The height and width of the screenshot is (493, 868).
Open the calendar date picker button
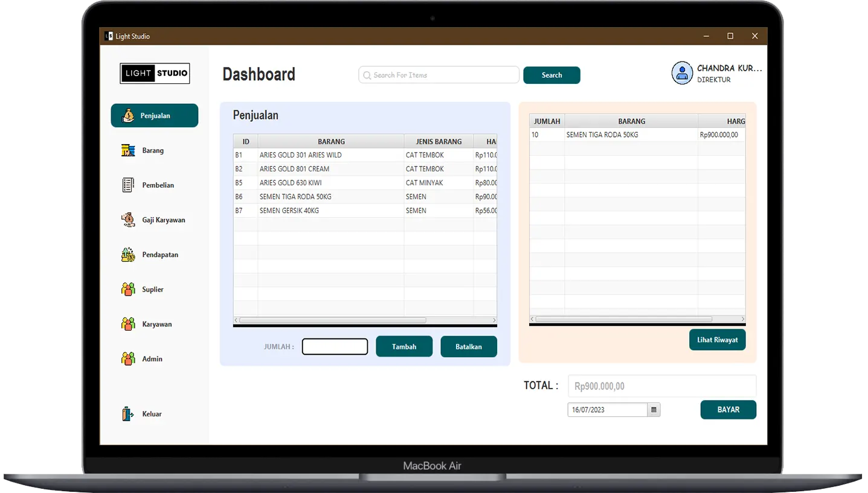654,410
